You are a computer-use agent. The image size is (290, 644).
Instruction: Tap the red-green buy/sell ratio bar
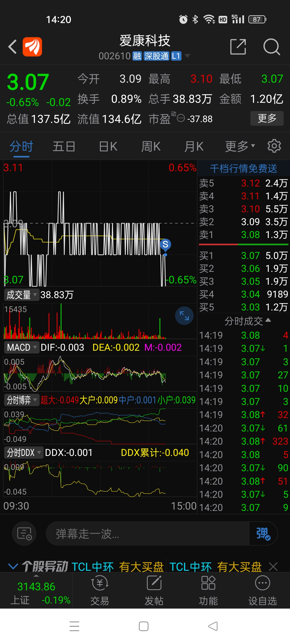[244, 244]
